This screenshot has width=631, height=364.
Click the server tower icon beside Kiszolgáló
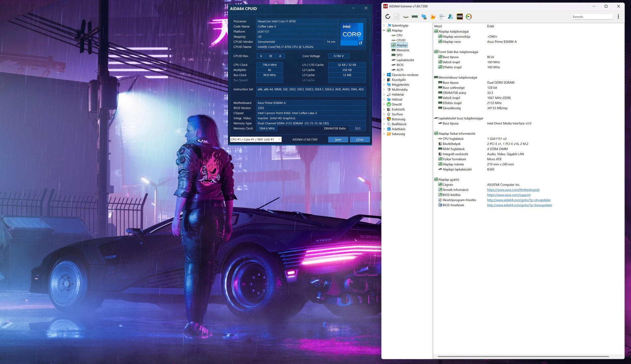click(x=389, y=80)
